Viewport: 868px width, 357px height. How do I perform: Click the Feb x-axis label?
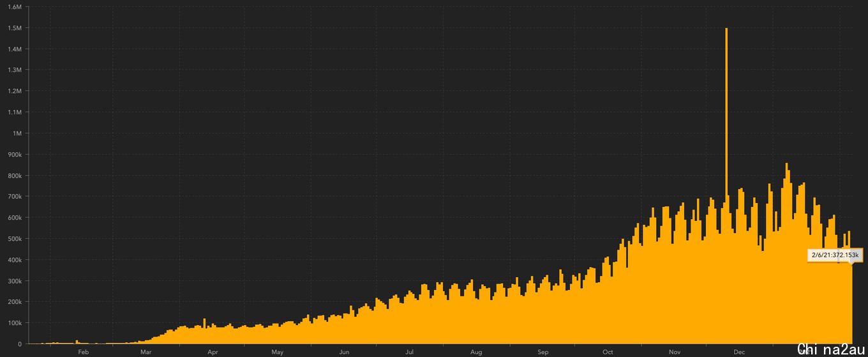click(x=83, y=352)
